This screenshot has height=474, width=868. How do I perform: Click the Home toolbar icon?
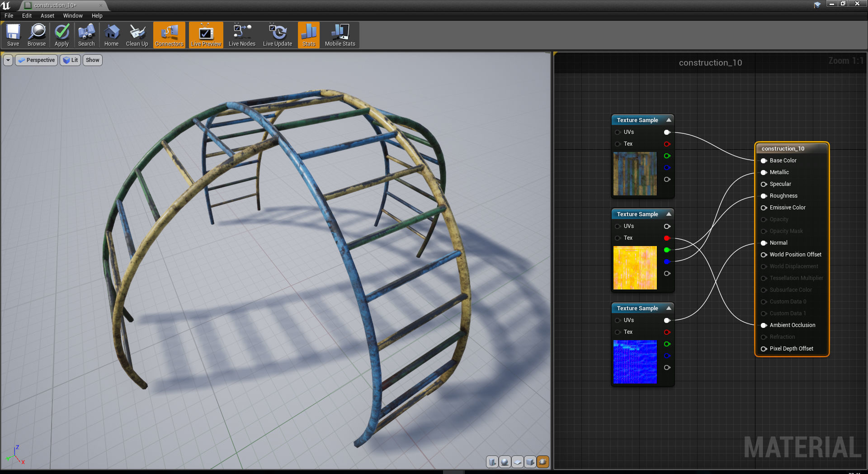click(111, 35)
